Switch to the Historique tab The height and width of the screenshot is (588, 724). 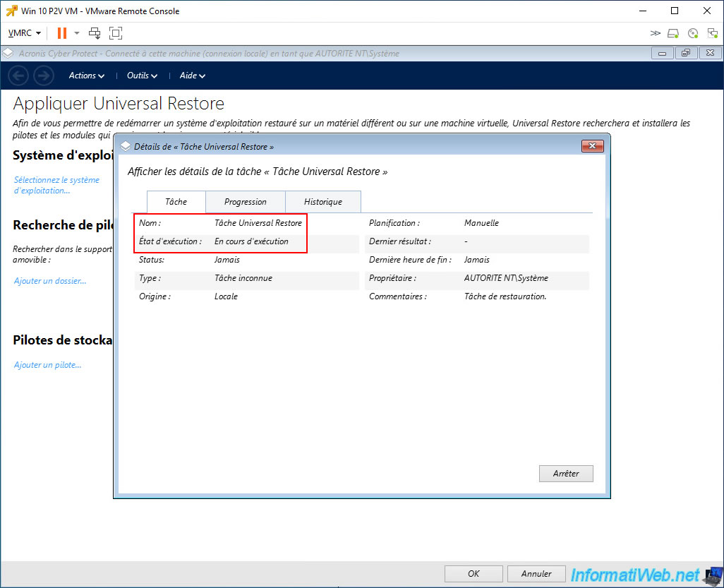[323, 202]
